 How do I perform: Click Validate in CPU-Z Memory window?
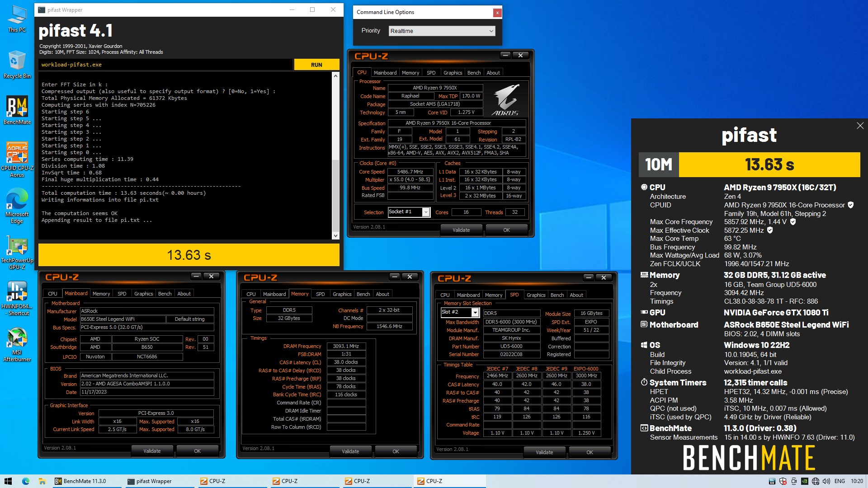350,451
